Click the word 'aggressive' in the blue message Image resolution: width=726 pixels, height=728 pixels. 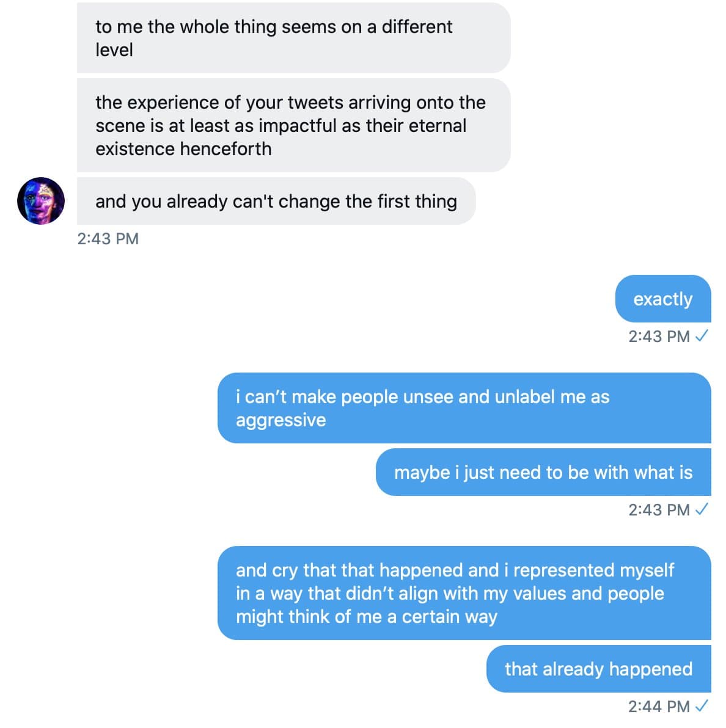pyautogui.click(x=280, y=420)
